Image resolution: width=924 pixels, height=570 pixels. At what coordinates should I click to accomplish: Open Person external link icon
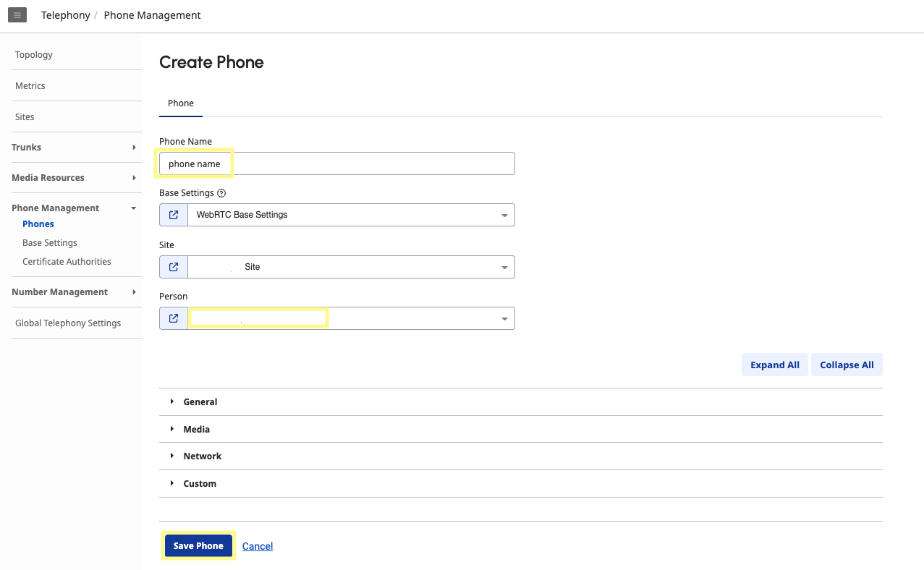(174, 318)
